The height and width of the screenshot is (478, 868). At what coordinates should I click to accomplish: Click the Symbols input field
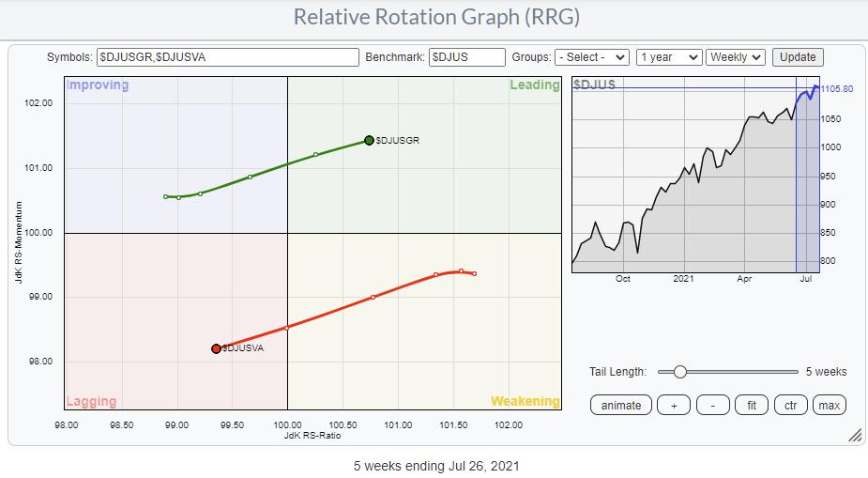coord(227,57)
